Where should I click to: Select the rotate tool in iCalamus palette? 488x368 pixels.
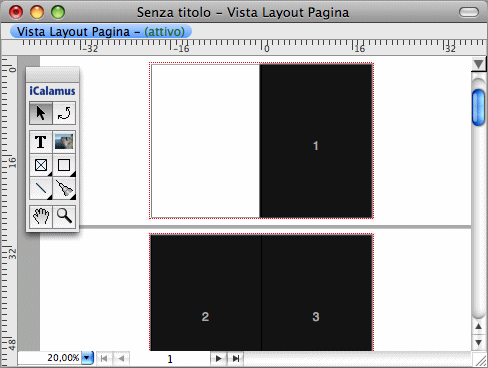[x=64, y=113]
